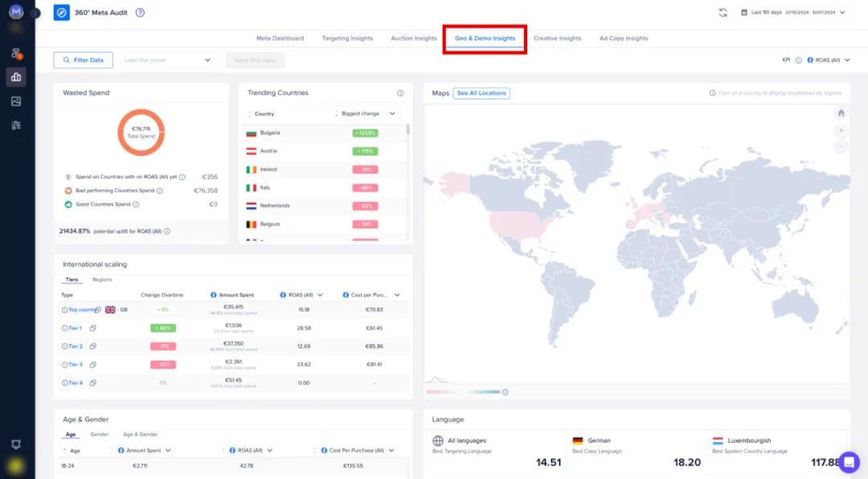Viewport: 868px width, 479px height.
Task: Open the ROAS (All) column dropdown in International scaling
Action: pos(320,295)
